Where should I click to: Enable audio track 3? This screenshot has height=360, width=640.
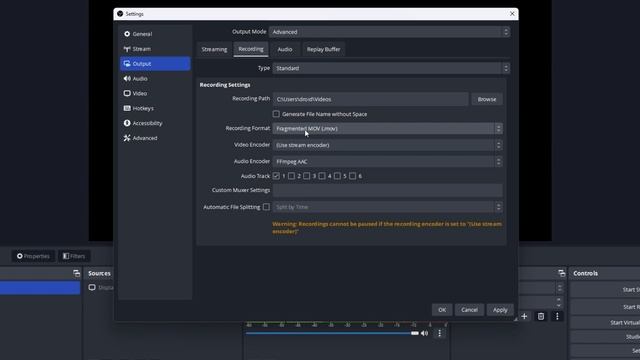(307, 176)
